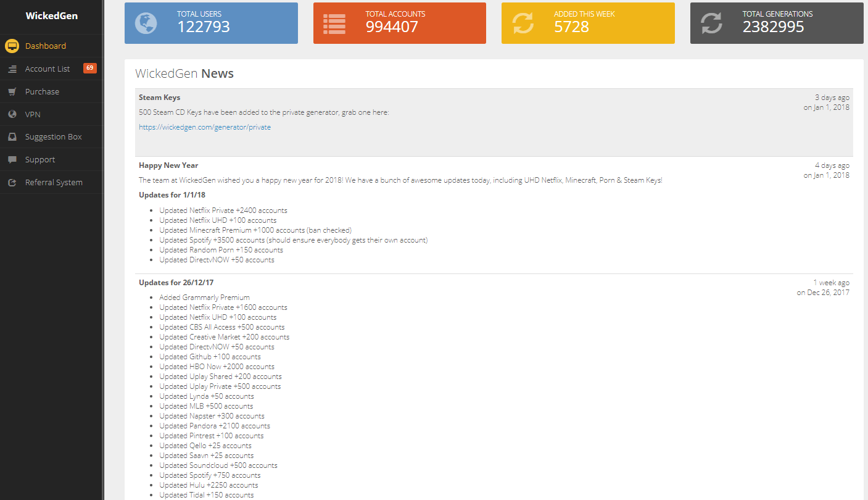This screenshot has width=868, height=500.
Task: Open the wickedgen.com/generator/private link
Action: click(205, 127)
